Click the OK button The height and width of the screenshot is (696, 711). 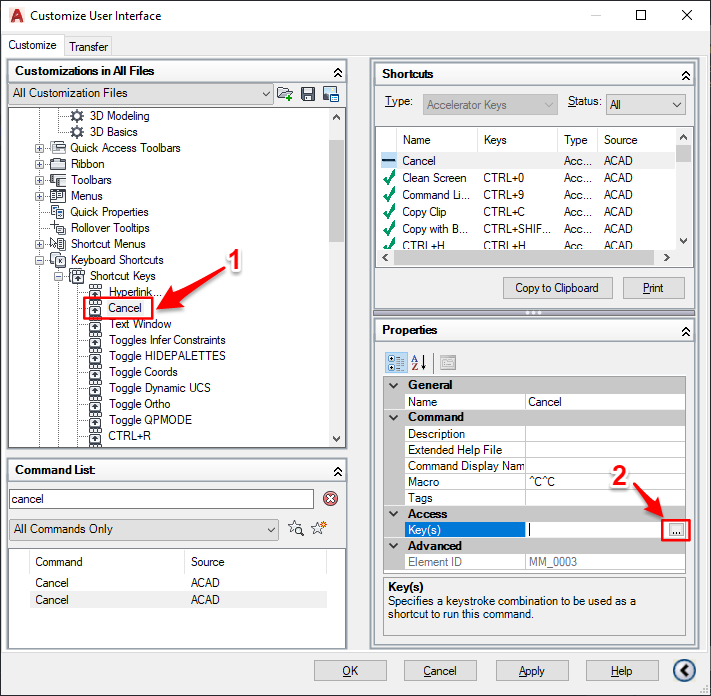point(350,671)
